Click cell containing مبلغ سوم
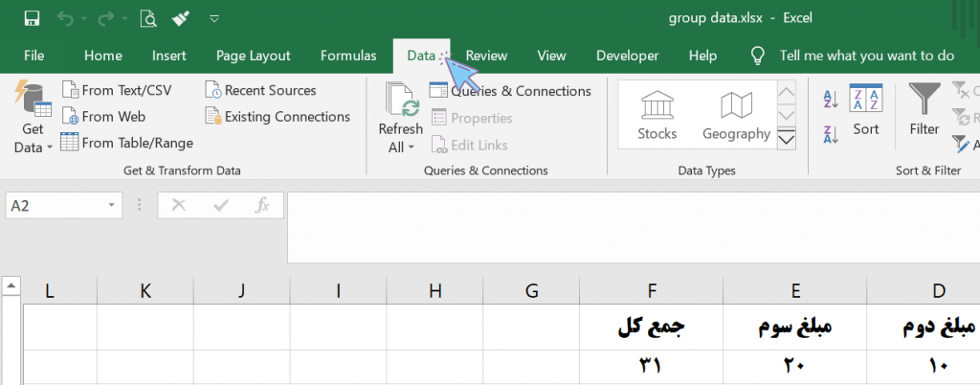The image size is (980, 385). coord(795,327)
